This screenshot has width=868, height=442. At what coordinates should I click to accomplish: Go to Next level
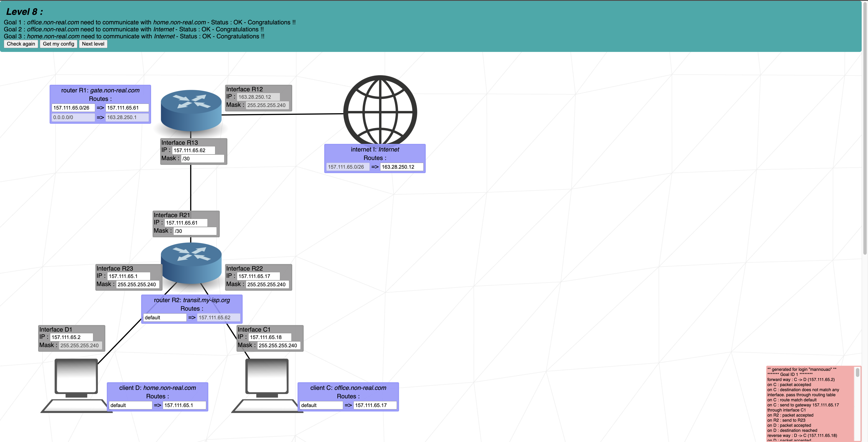(x=93, y=44)
